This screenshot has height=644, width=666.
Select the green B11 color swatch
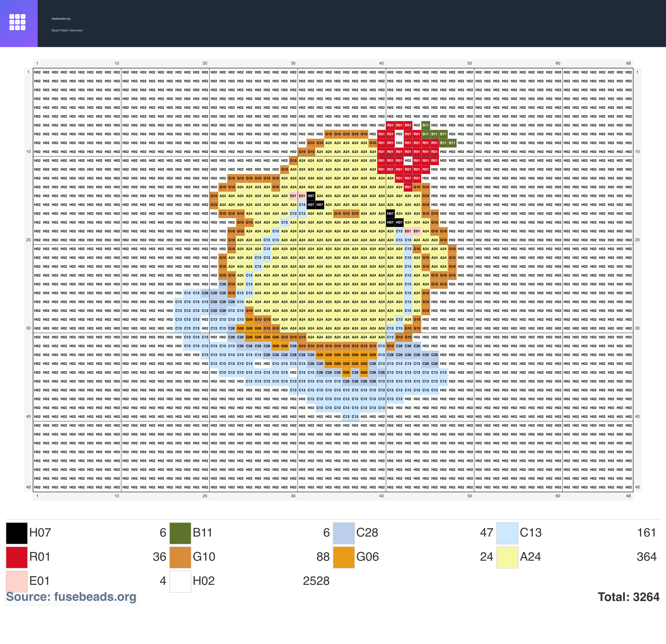180,533
